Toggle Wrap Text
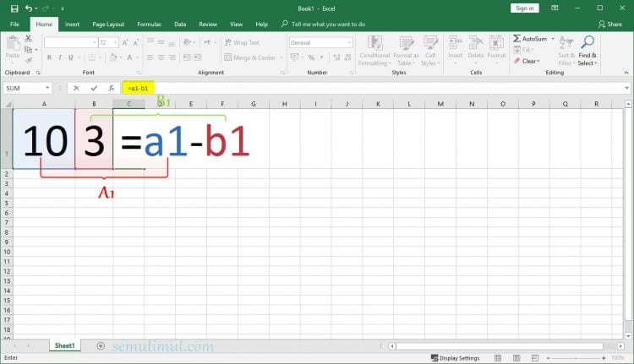Image resolution: width=634 pixels, height=364 pixels. click(242, 42)
